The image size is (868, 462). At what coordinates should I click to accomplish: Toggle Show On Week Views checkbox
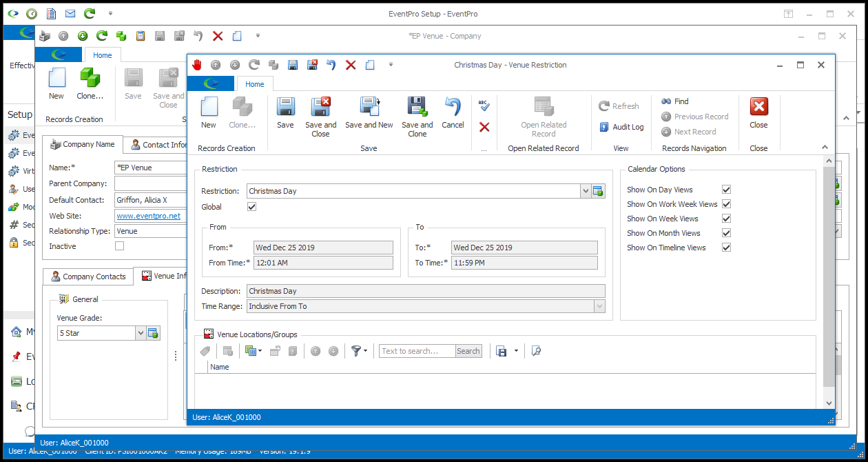click(726, 219)
